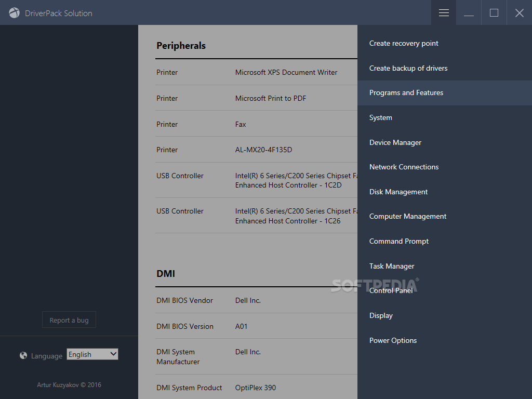Close the DriverPack Solution window

(520, 13)
